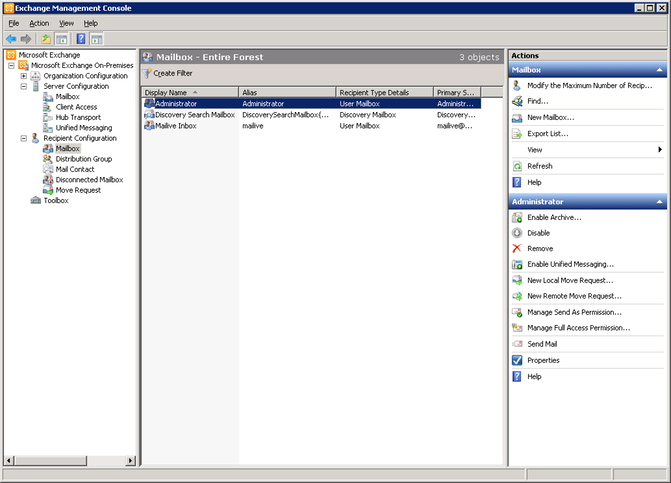Viewport: 671px width, 483px height.
Task: Click the 'mailive' alias cell
Action: tap(253, 126)
